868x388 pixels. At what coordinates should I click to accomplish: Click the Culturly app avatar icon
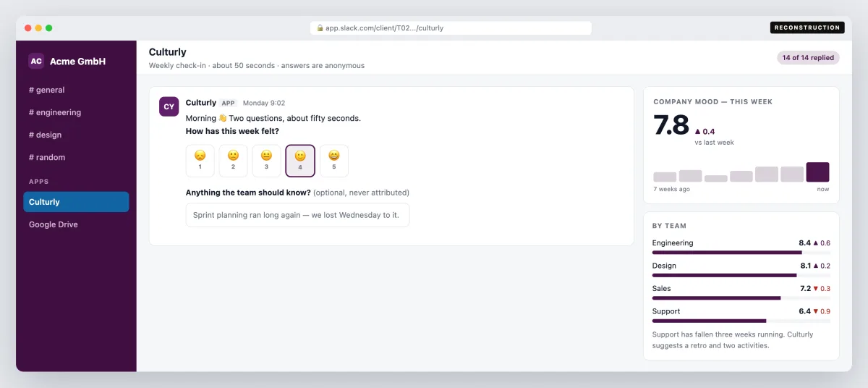[x=169, y=106]
